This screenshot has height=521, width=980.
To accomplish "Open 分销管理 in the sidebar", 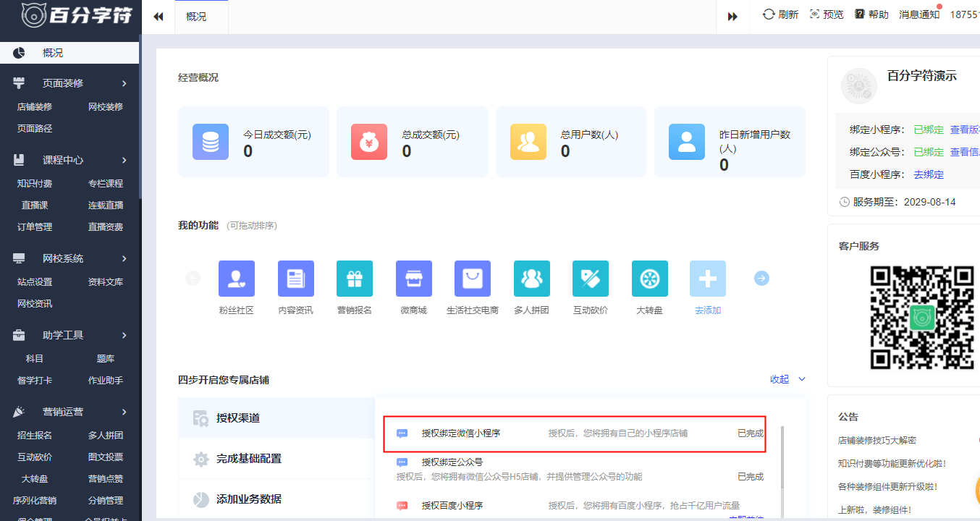I will [106, 500].
